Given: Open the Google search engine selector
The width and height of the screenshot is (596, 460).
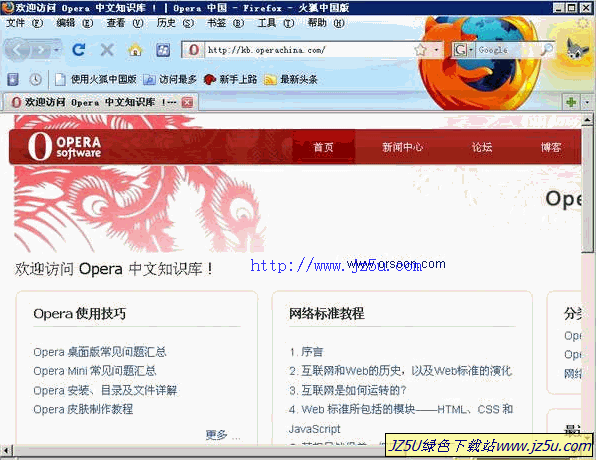Looking at the screenshot, I should [463, 50].
